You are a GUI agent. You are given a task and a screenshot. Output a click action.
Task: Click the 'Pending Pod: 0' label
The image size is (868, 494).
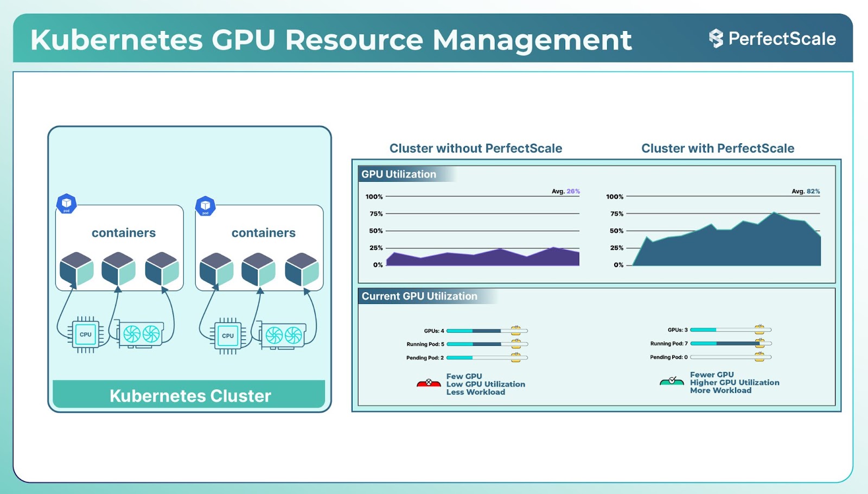[669, 357]
